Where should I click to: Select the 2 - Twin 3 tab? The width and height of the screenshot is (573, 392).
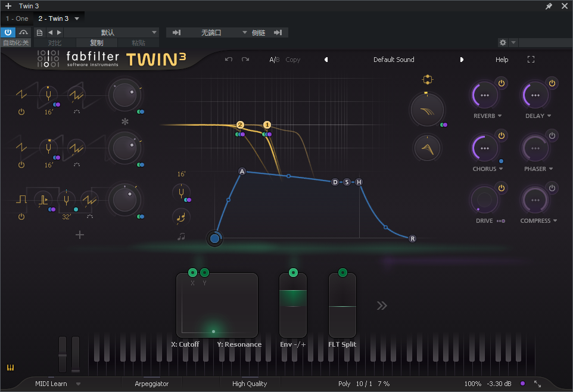(54, 18)
